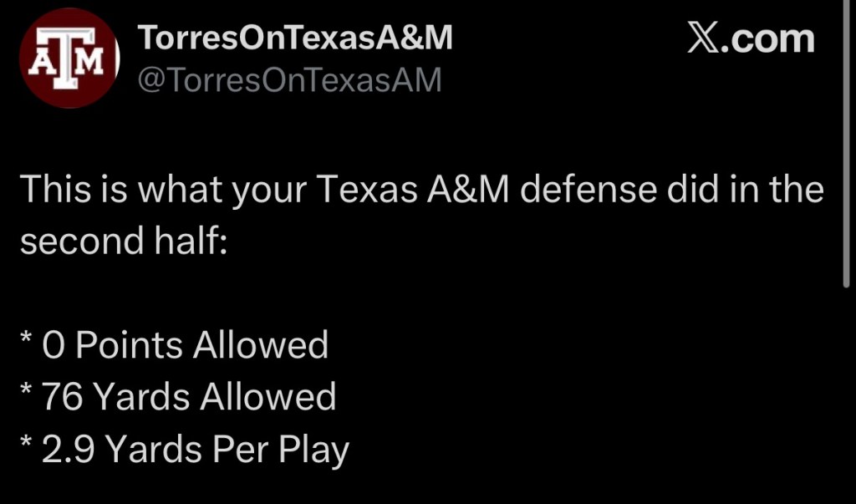Viewport: 856px width, 504px height.
Task: Click the '0 Points Allowed' line
Action: pyautogui.click(x=184, y=344)
